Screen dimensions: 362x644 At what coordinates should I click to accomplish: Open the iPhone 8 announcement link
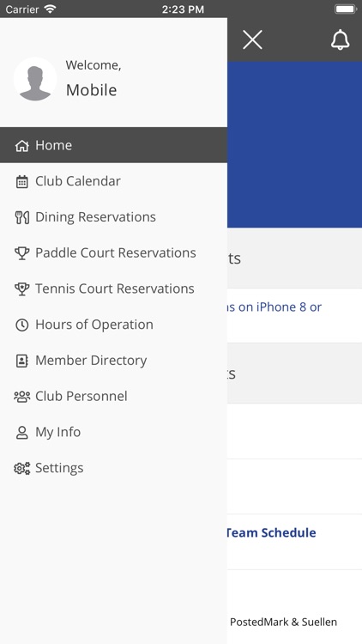pyautogui.click(x=275, y=307)
